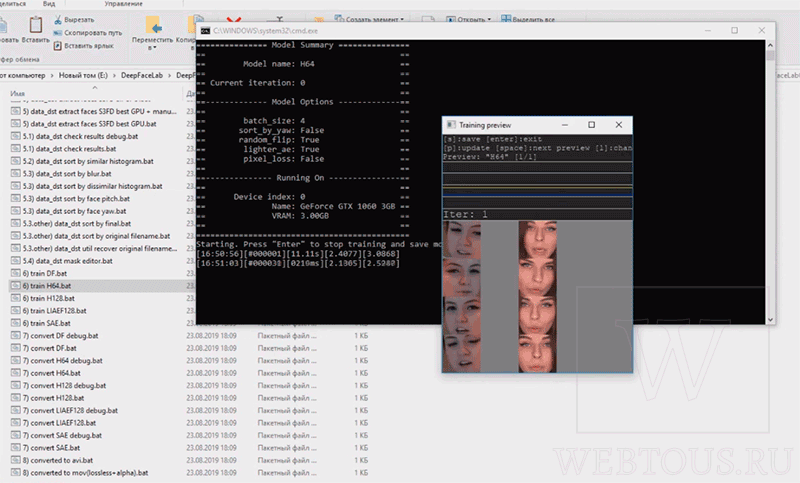
Task: Click the cmd window scrollbar down arrow
Action: 770,320
